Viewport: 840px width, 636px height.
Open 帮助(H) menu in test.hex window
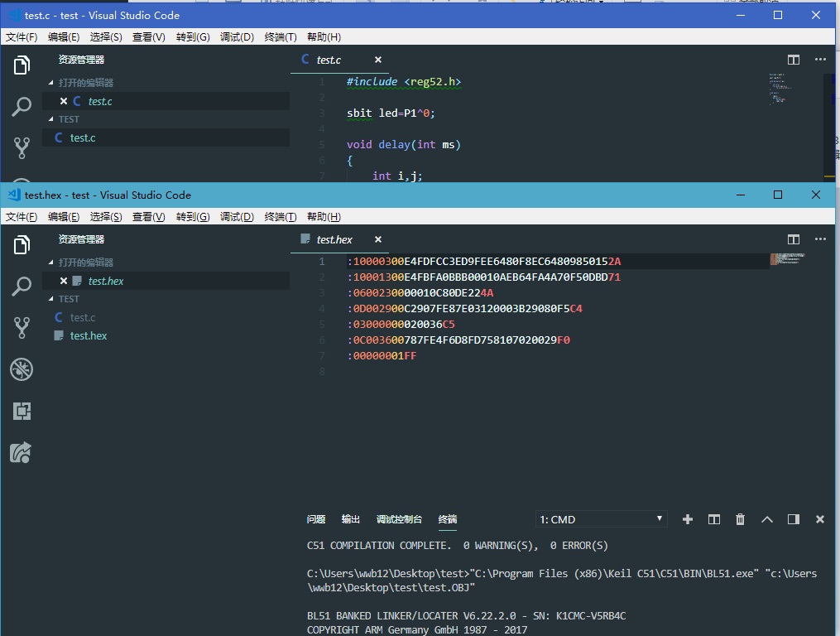click(324, 217)
